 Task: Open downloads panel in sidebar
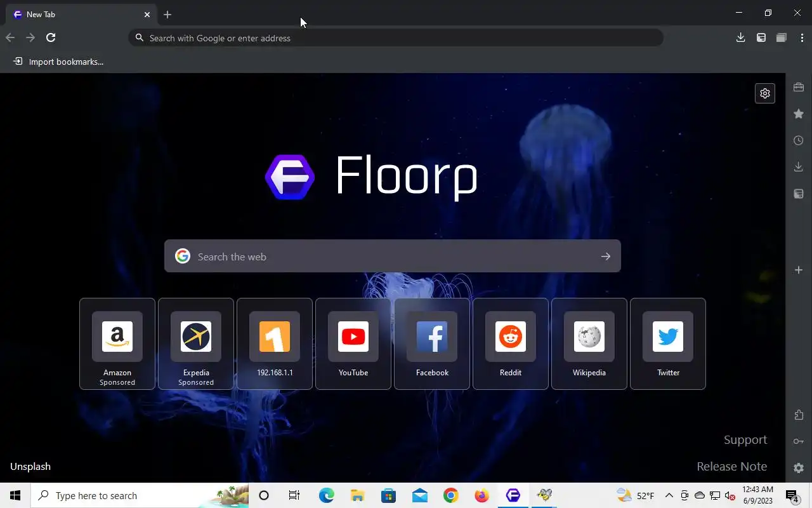[x=799, y=167]
